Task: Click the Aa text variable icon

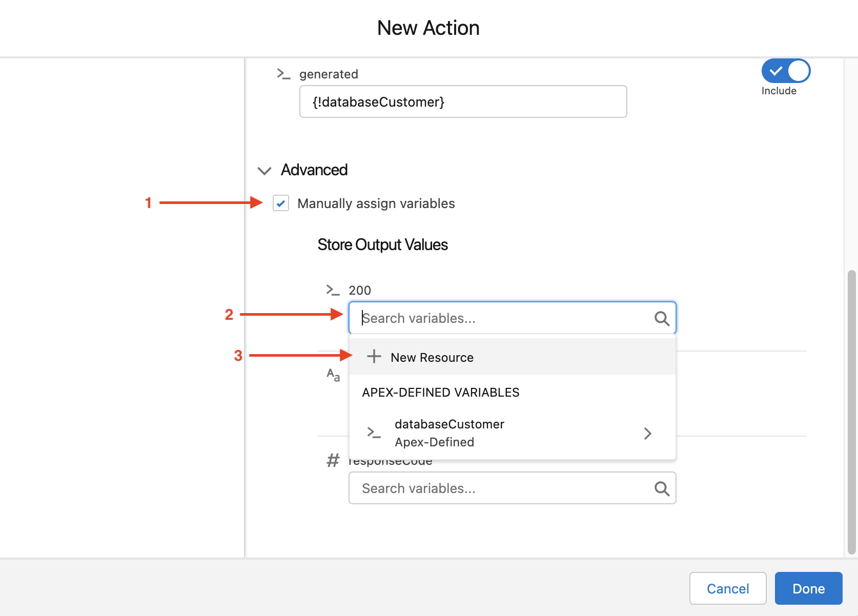Action: pos(333,376)
